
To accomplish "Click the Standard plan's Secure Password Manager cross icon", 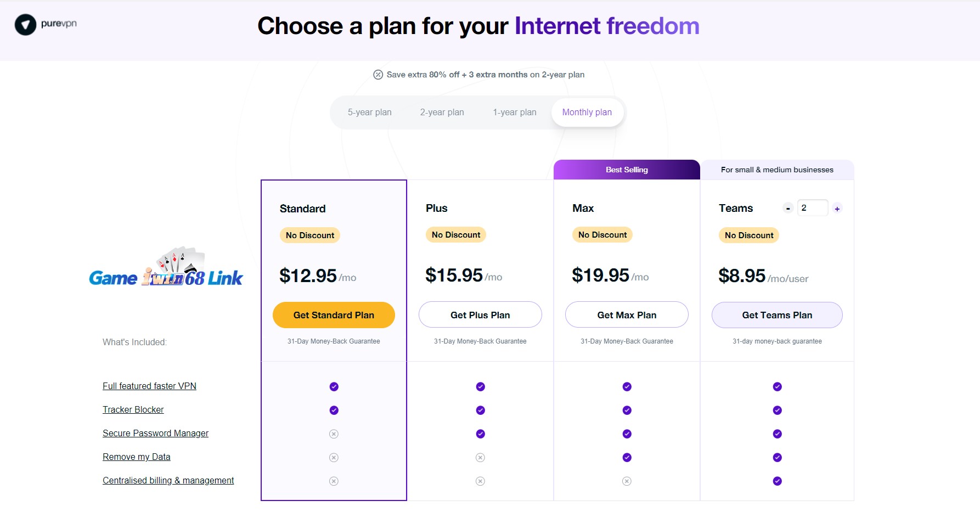I will (334, 434).
